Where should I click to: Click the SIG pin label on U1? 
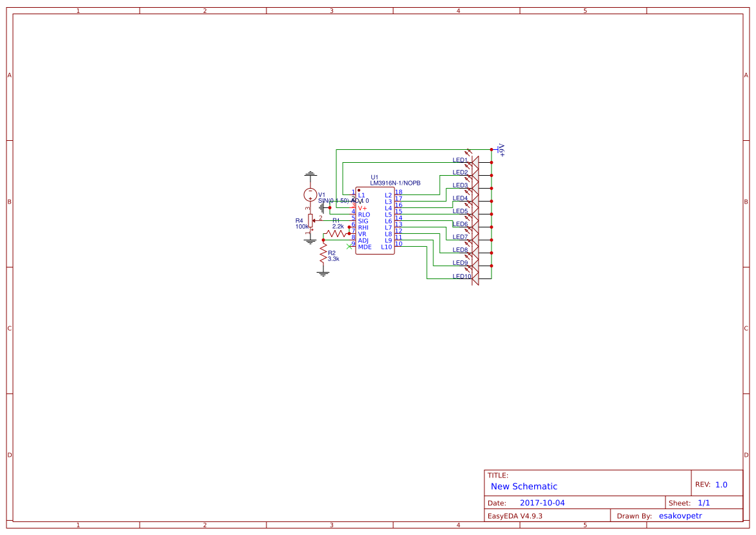click(363, 221)
